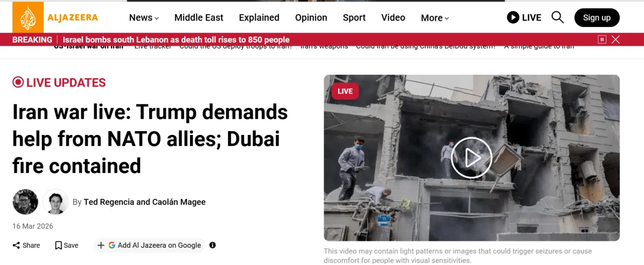Pause the breaking news ticker
Screen dimensions: 644x265
602,39
